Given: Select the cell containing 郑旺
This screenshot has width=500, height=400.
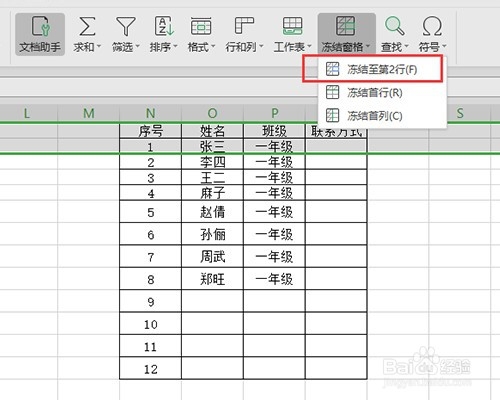Looking at the screenshot, I should coord(213,279).
